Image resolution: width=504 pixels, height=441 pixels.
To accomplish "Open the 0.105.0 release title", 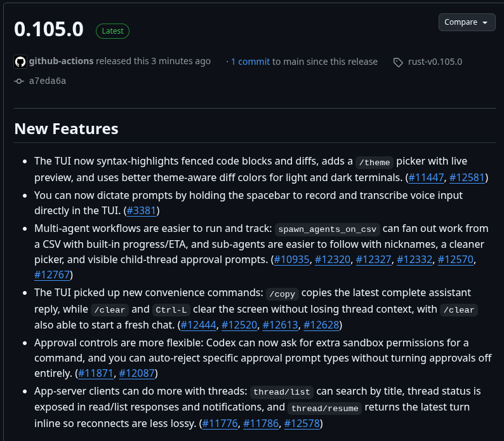I will (x=48, y=29).
